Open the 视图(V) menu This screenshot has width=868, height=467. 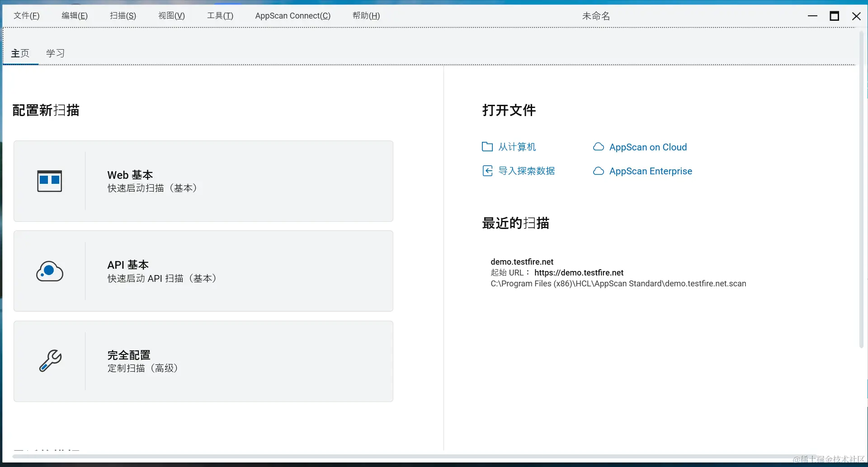pyautogui.click(x=171, y=16)
